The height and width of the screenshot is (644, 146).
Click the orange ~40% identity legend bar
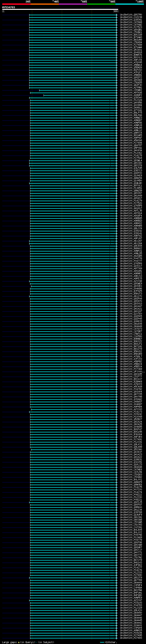45,4
